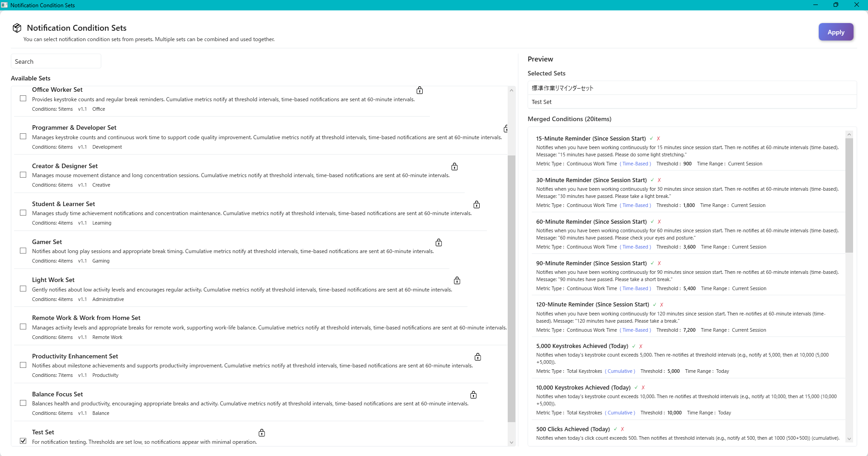Click the green checkmark on 5,000 Keystrokes Achieved
Viewport: 868px width, 456px height.
[x=633, y=346]
